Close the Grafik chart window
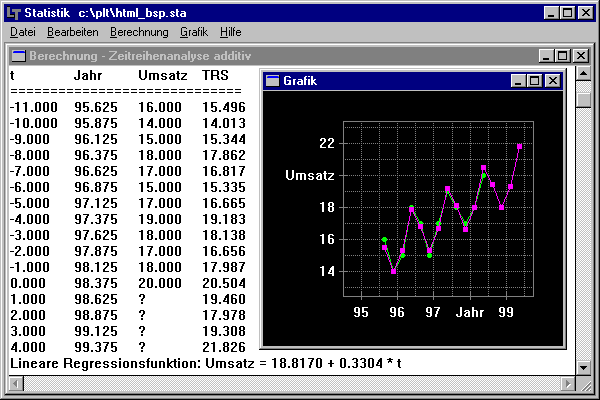The height and width of the screenshot is (400, 600). [552, 81]
